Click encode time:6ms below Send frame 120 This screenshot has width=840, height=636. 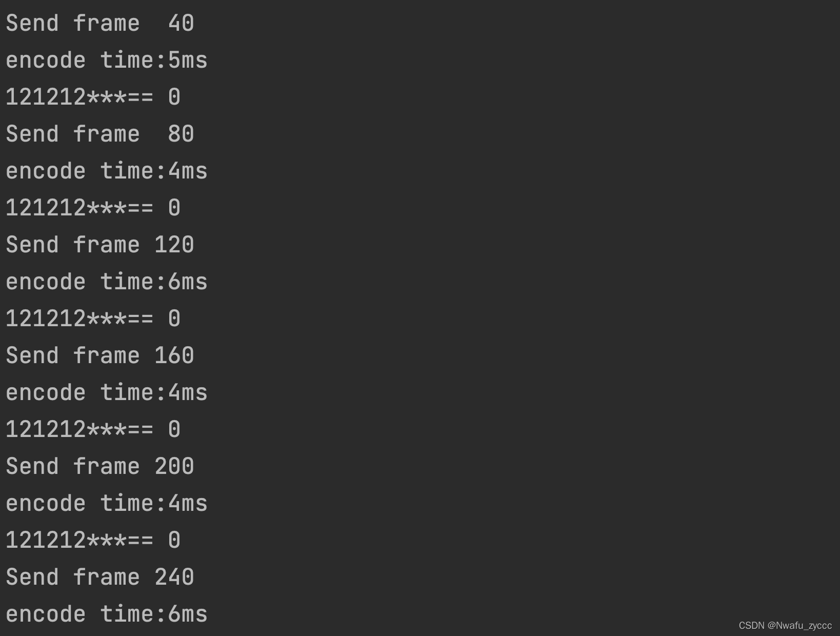coord(106,282)
